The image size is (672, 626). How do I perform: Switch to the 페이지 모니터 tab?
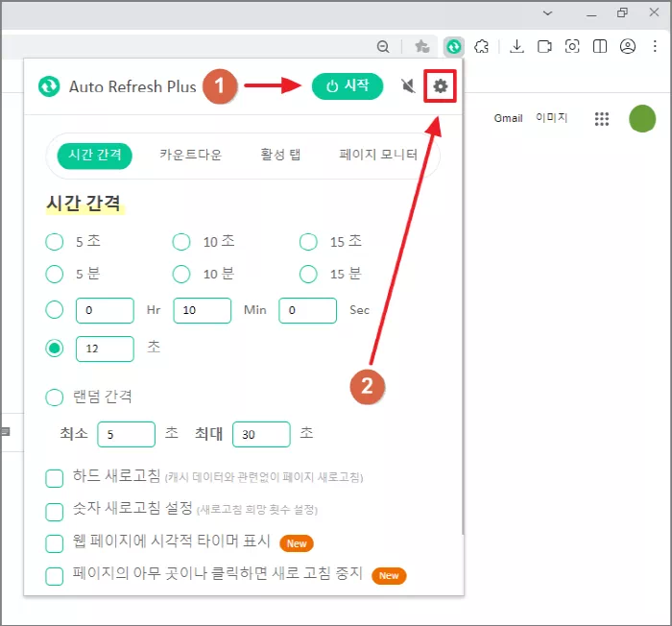pos(378,155)
